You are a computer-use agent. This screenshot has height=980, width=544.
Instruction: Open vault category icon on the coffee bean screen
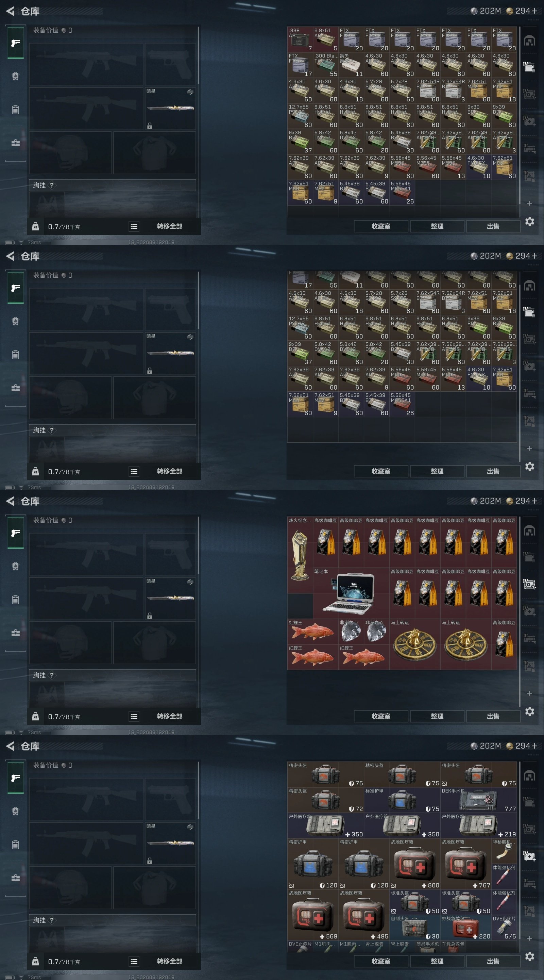pyautogui.click(x=529, y=531)
